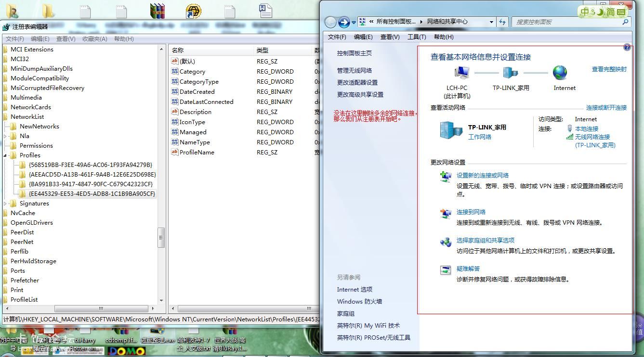Select the ProfileList folder icon
Screen dimensions: 644x357
coord(5,300)
